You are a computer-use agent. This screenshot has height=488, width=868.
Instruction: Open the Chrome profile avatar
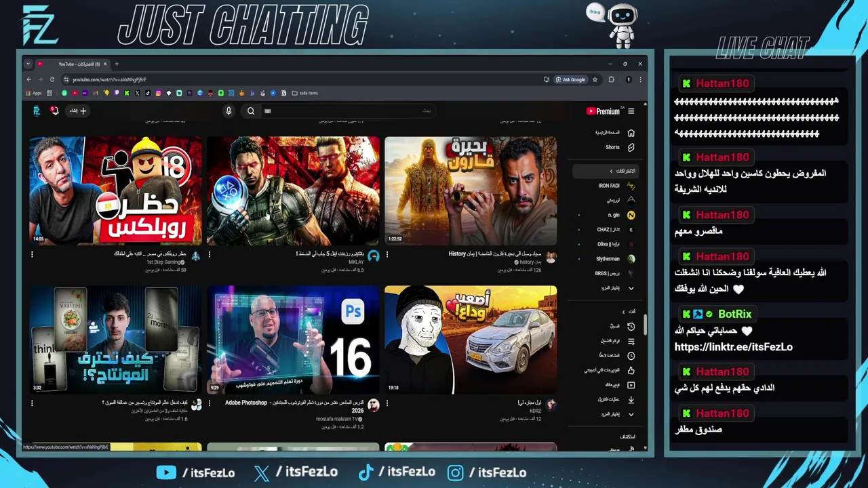629,79
